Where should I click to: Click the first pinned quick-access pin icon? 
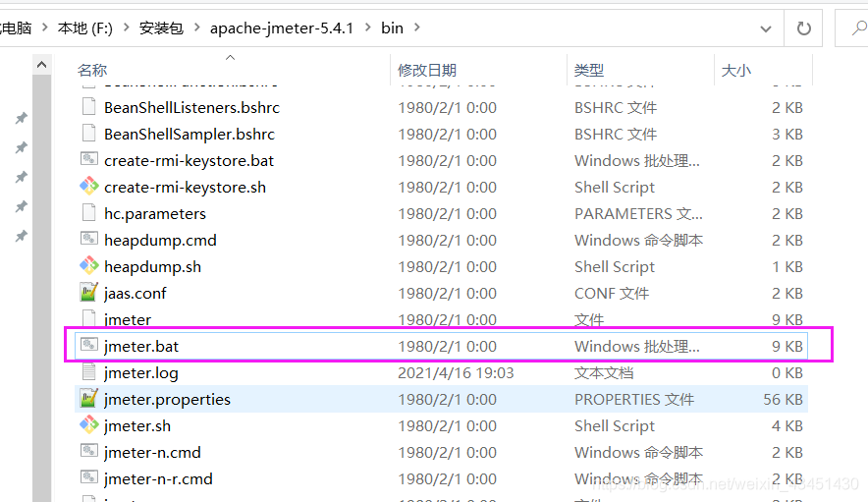[21, 118]
